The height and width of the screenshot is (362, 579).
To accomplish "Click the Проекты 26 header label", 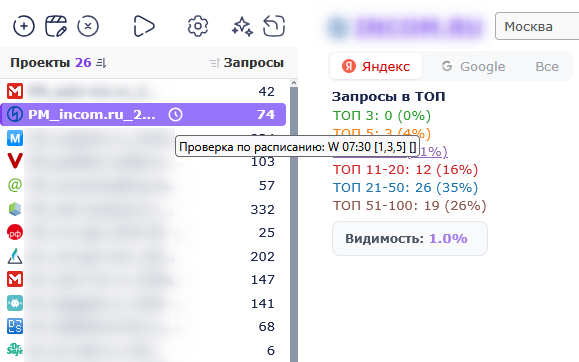I will click(x=51, y=63).
